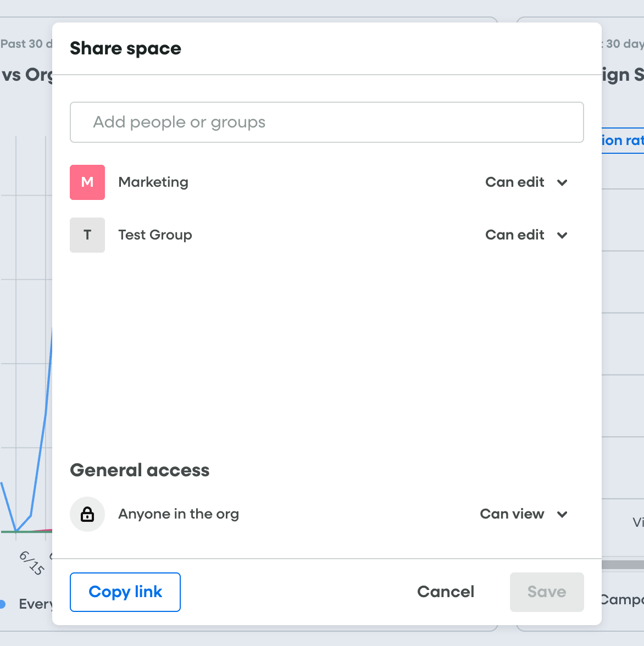The height and width of the screenshot is (646, 644).
Task: Click the Add people or groups field
Action: 327,122
